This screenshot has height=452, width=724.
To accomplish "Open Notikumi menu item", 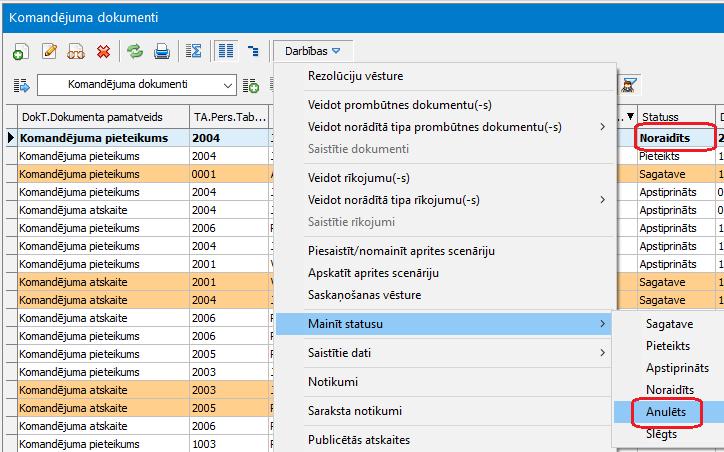I will 333,382.
